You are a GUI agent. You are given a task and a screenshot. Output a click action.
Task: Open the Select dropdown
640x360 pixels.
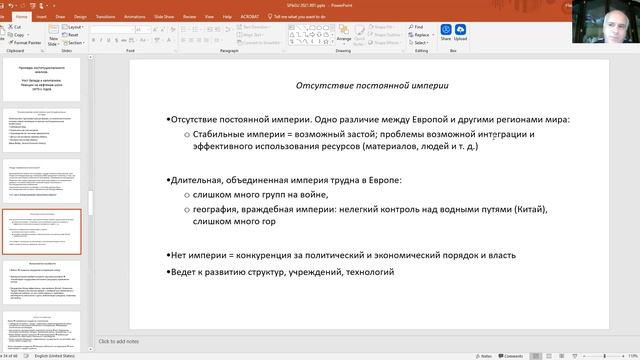pyautogui.click(x=418, y=42)
